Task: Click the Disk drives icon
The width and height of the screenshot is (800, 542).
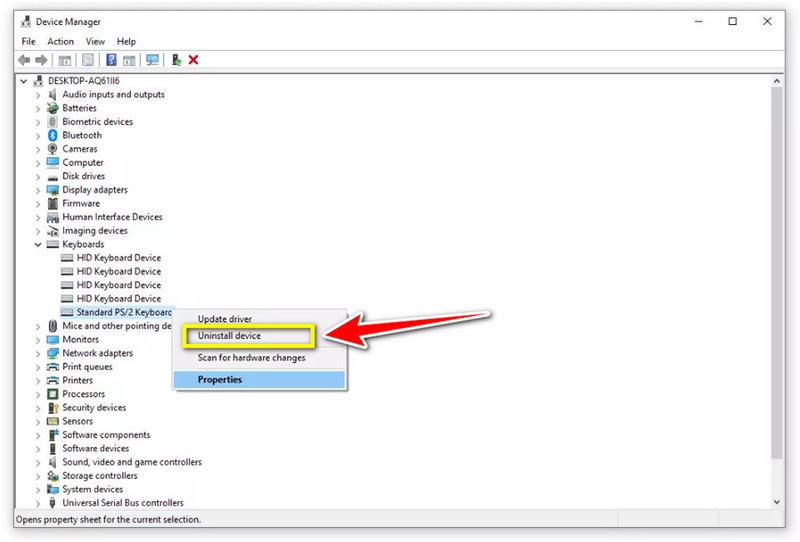Action: (x=53, y=177)
